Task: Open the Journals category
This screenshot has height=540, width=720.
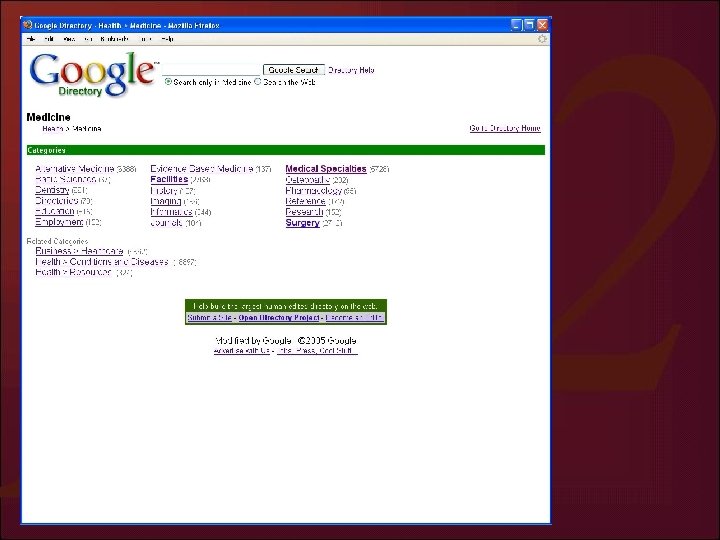Action: click(x=167, y=223)
